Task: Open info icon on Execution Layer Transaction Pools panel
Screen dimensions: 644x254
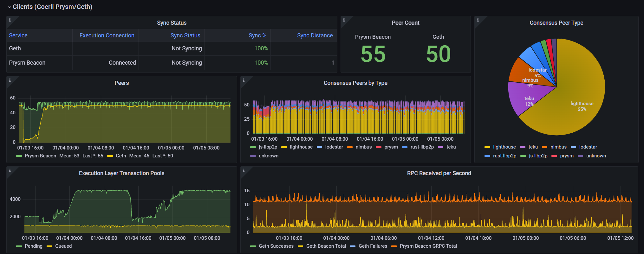Action: click(10, 170)
